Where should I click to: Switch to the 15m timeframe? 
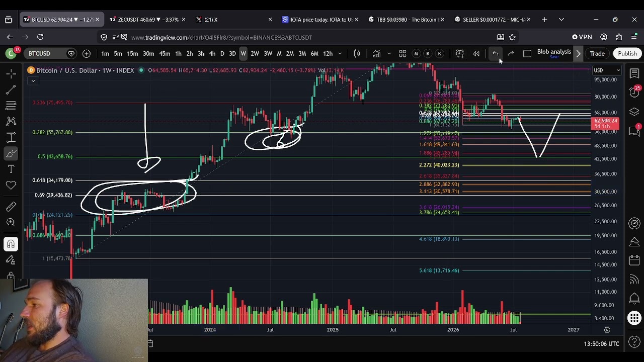click(x=132, y=54)
